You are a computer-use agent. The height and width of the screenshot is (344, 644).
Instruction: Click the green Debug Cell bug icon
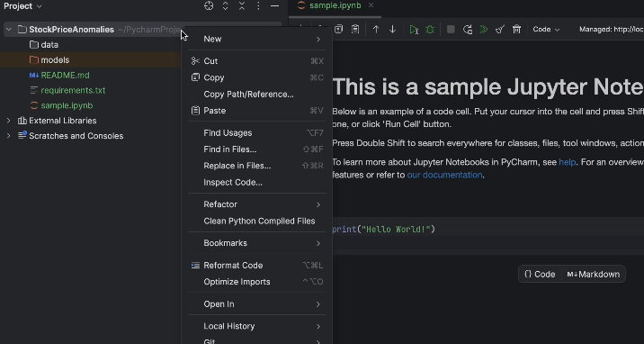[x=430, y=29]
